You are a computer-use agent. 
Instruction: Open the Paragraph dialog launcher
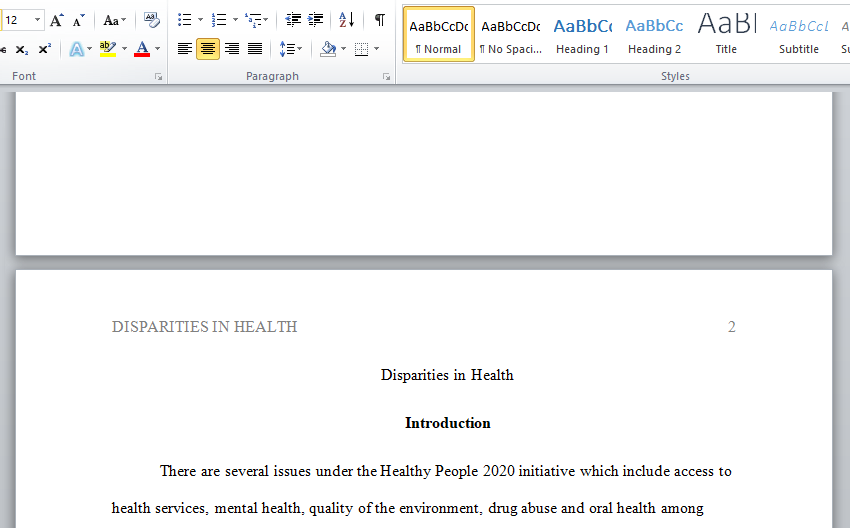point(387,77)
